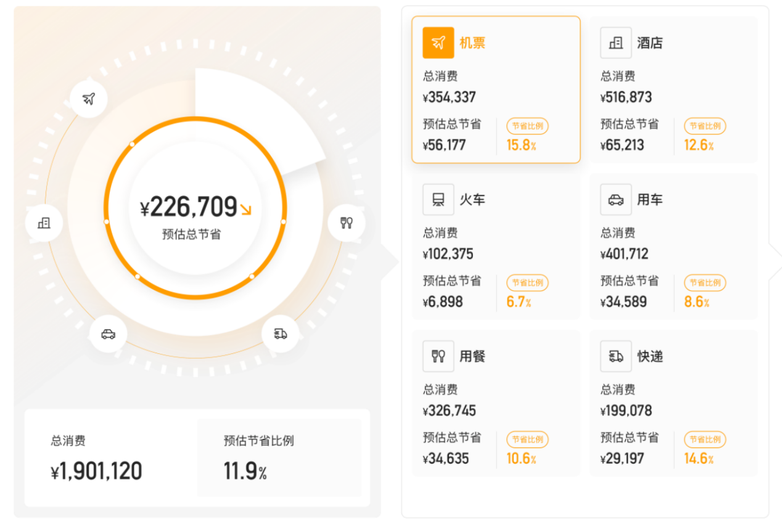The image size is (782, 532).
Task: Click 节省比例 badge in the 快递 card
Action: click(x=705, y=440)
